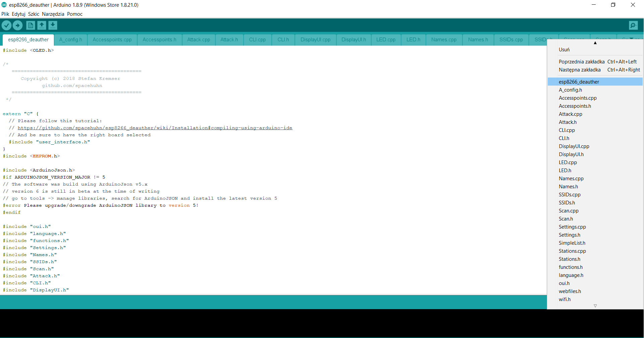Select the esp8266_deauther editor tab

(x=28, y=40)
